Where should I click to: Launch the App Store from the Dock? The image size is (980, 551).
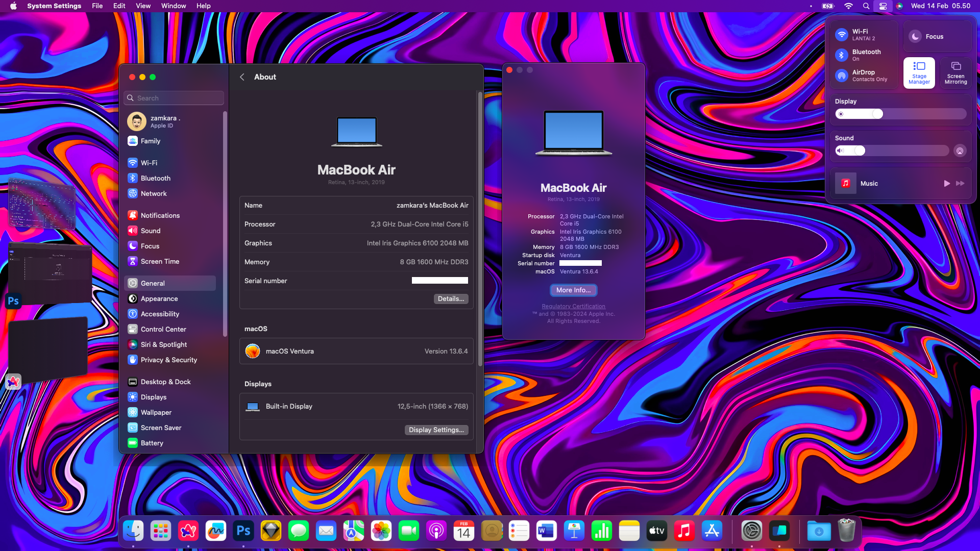[712, 531]
